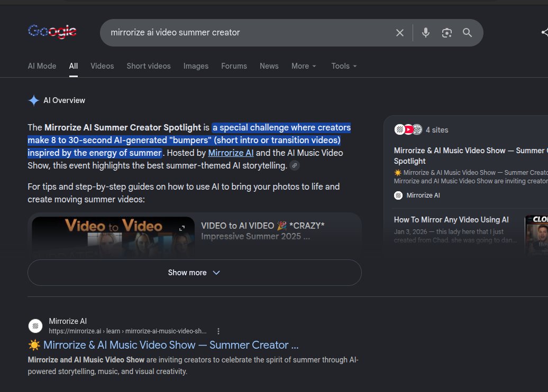Click the AI Overview heading text
The image size is (548, 392).
[65, 100]
